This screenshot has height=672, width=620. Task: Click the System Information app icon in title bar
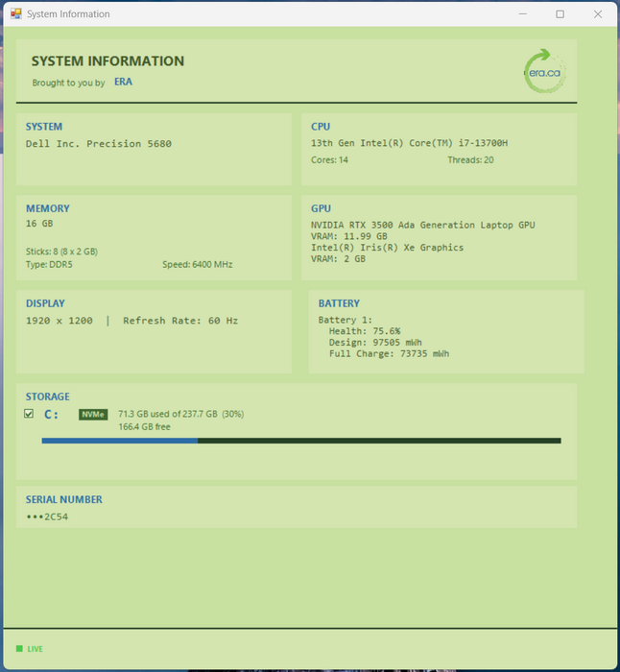pos(16,13)
